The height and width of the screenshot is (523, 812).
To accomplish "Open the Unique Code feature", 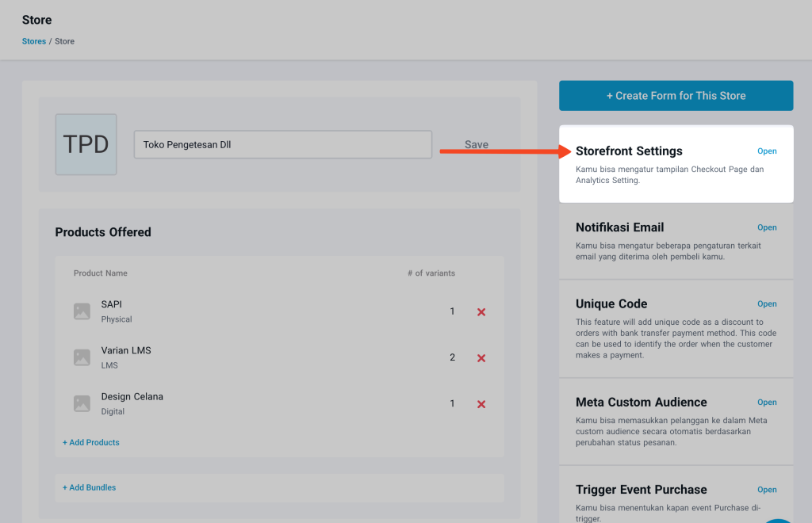I will pos(767,303).
